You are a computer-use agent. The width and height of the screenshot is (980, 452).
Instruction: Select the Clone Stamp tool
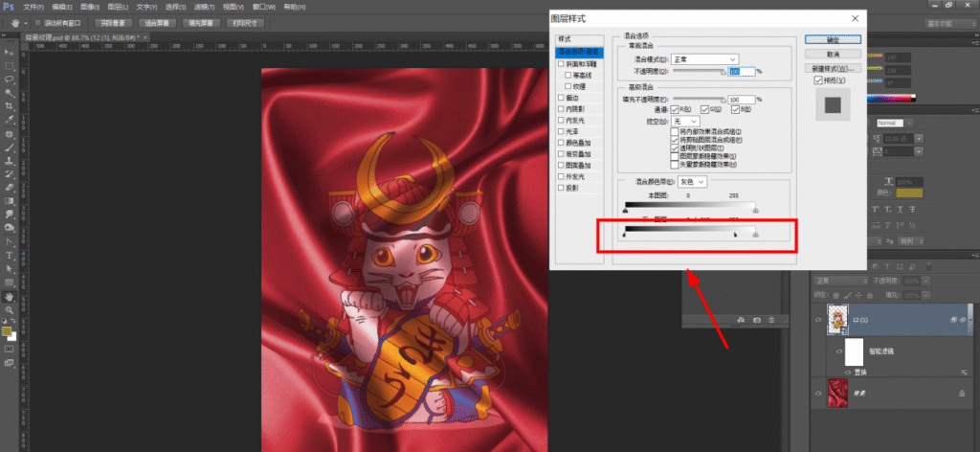coord(10,161)
